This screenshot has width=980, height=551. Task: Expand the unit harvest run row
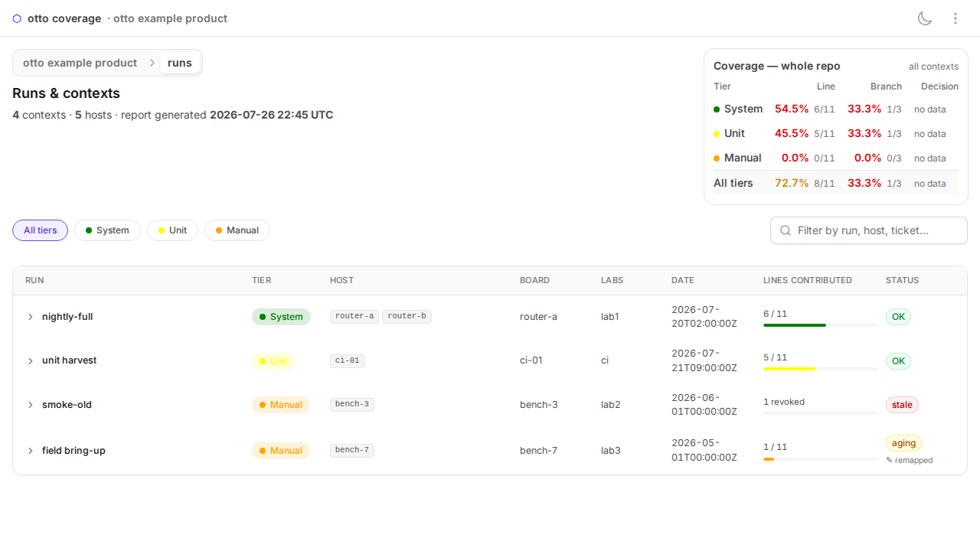(31, 361)
